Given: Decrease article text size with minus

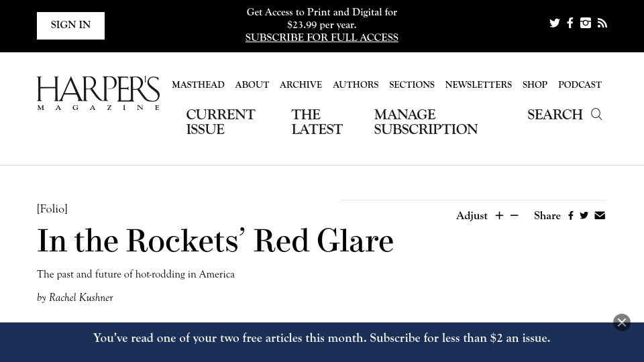Looking at the screenshot, I should point(515,215).
